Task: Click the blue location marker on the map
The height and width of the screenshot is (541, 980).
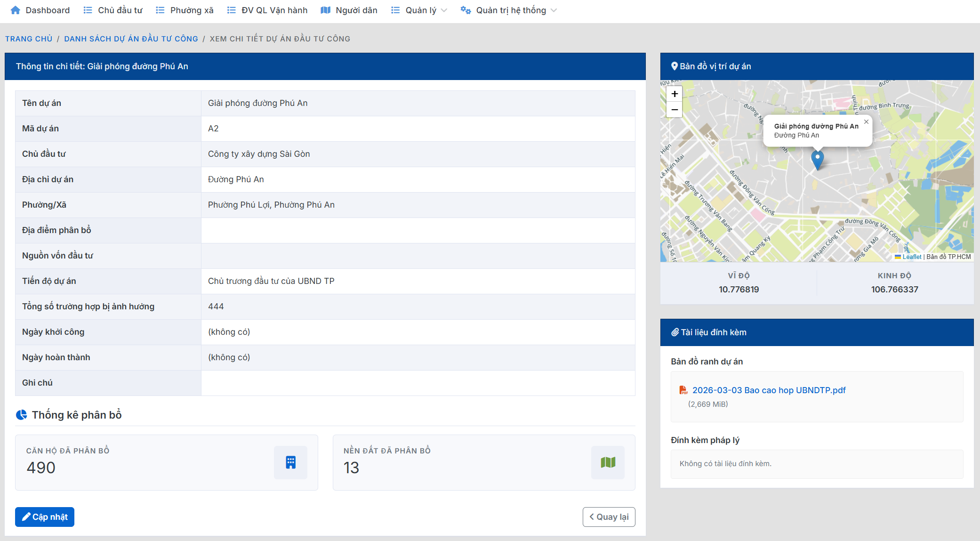Action: pyautogui.click(x=818, y=160)
